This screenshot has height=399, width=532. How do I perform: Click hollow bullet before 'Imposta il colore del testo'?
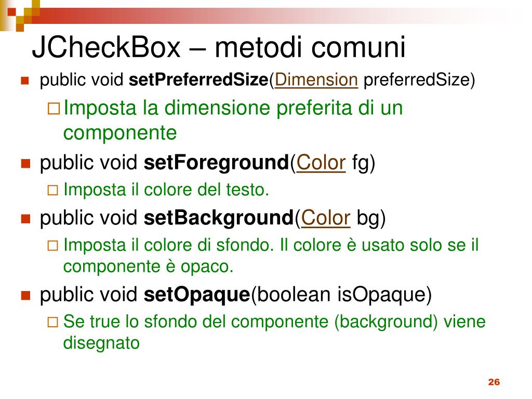tap(52, 191)
